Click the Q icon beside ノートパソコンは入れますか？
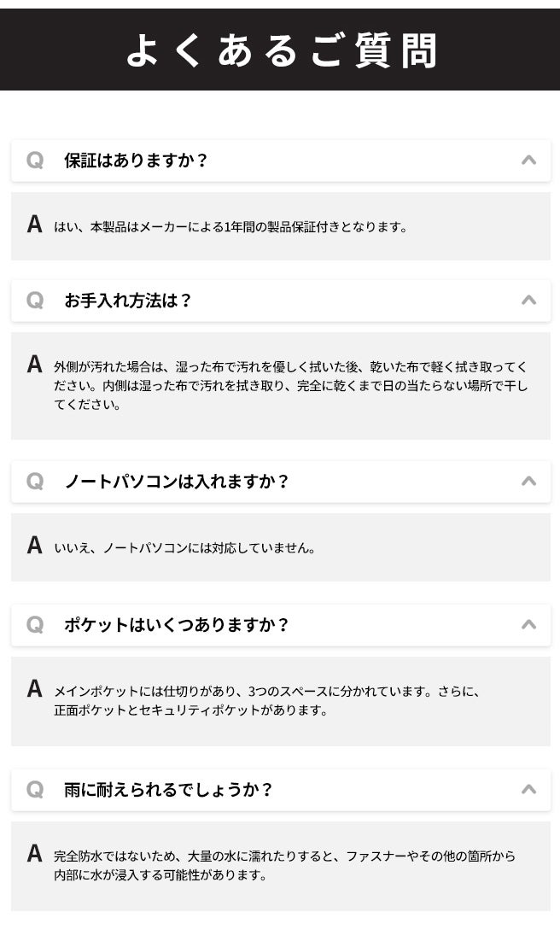Image resolution: width=560 pixels, height=941 pixels. (x=35, y=482)
